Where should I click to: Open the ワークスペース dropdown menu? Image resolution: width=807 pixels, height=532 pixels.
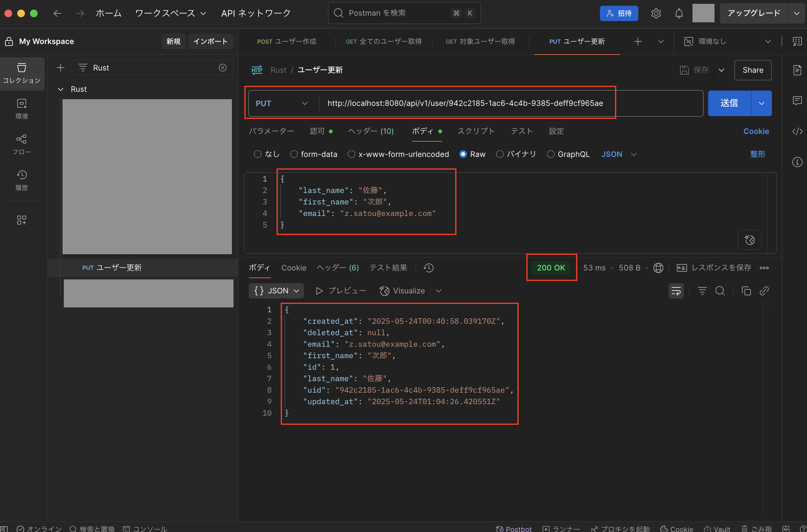click(171, 13)
